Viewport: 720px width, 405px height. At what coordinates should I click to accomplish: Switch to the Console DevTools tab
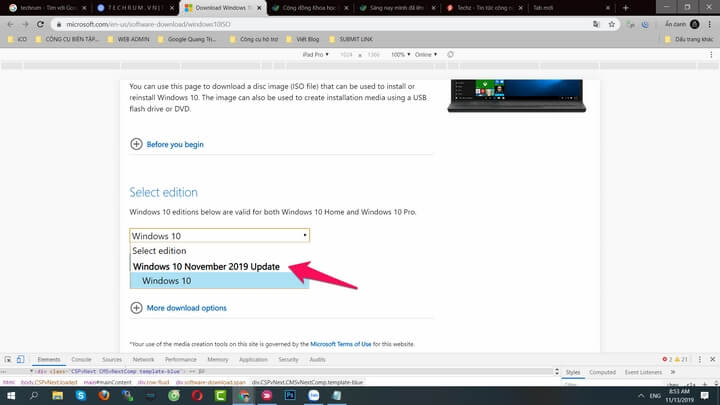point(81,360)
